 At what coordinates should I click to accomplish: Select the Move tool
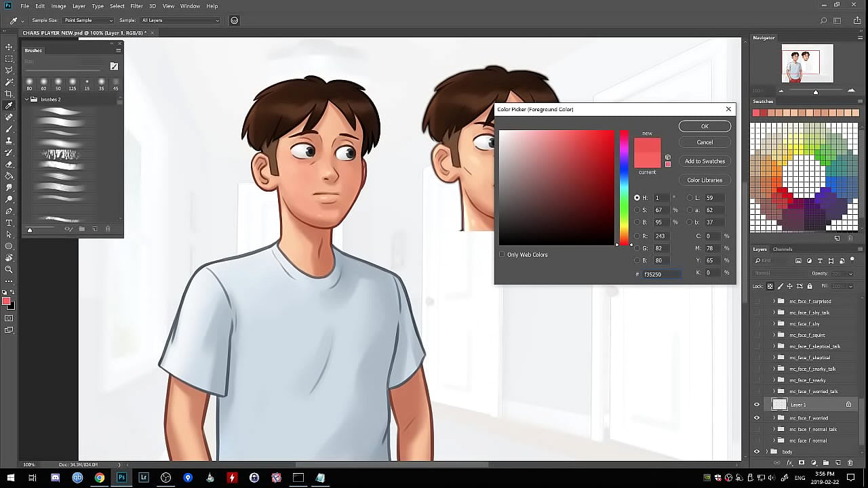(9, 47)
